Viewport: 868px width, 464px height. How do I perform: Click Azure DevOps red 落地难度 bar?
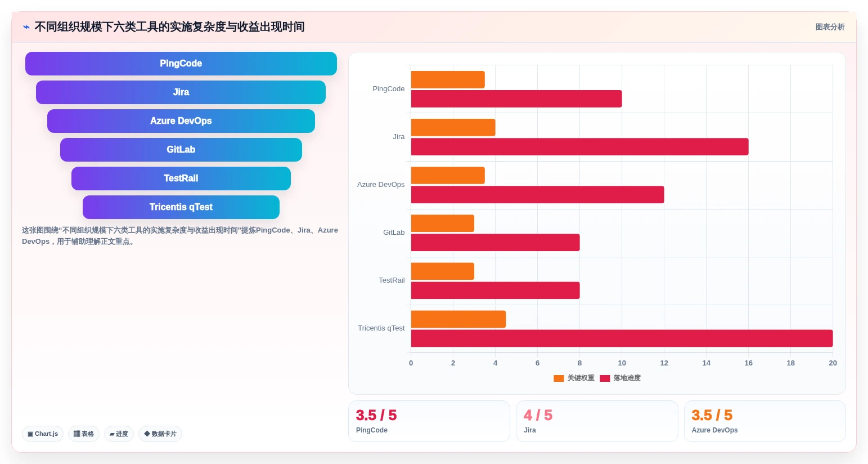(x=538, y=195)
